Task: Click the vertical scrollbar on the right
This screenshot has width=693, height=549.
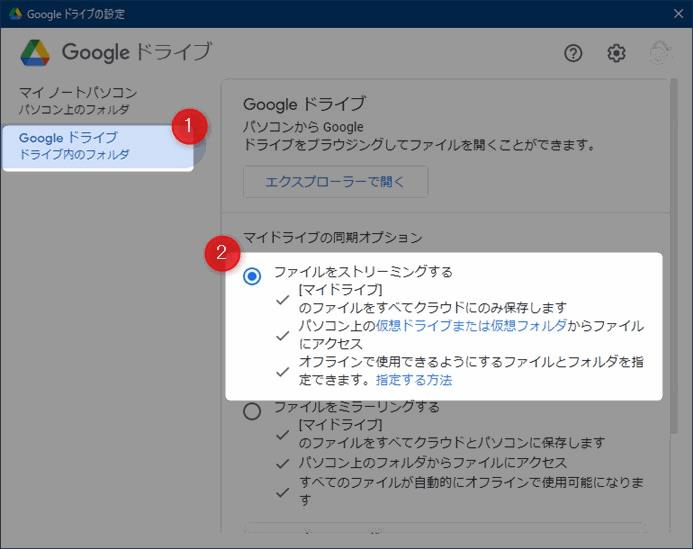Action: [x=674, y=256]
